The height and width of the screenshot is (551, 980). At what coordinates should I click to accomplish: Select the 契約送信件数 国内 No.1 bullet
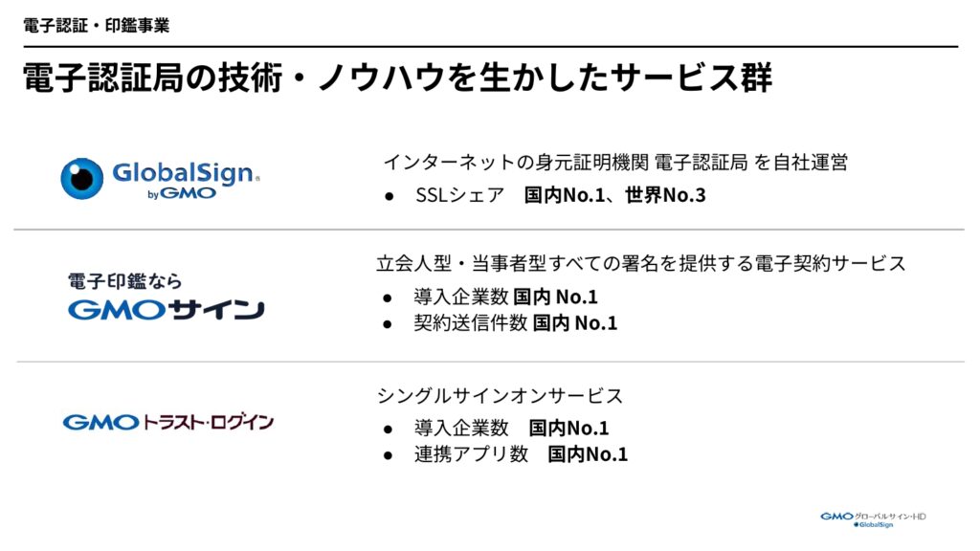[x=516, y=323]
